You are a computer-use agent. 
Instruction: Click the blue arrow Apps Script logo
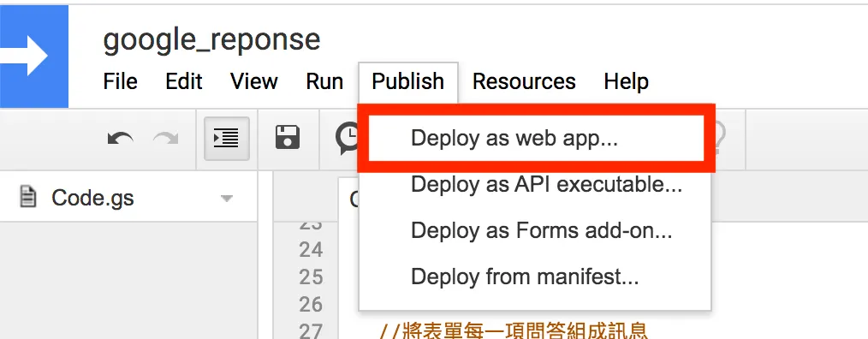33,56
